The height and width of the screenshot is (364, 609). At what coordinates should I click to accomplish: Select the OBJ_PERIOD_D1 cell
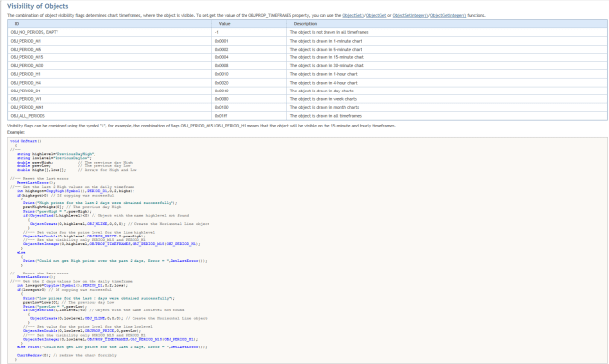tap(109, 91)
